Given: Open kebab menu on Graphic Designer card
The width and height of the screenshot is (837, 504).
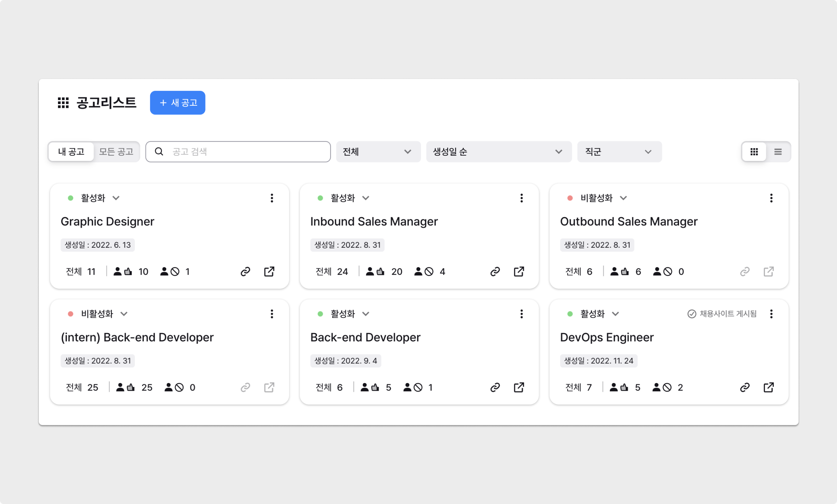Looking at the screenshot, I should pos(272,198).
